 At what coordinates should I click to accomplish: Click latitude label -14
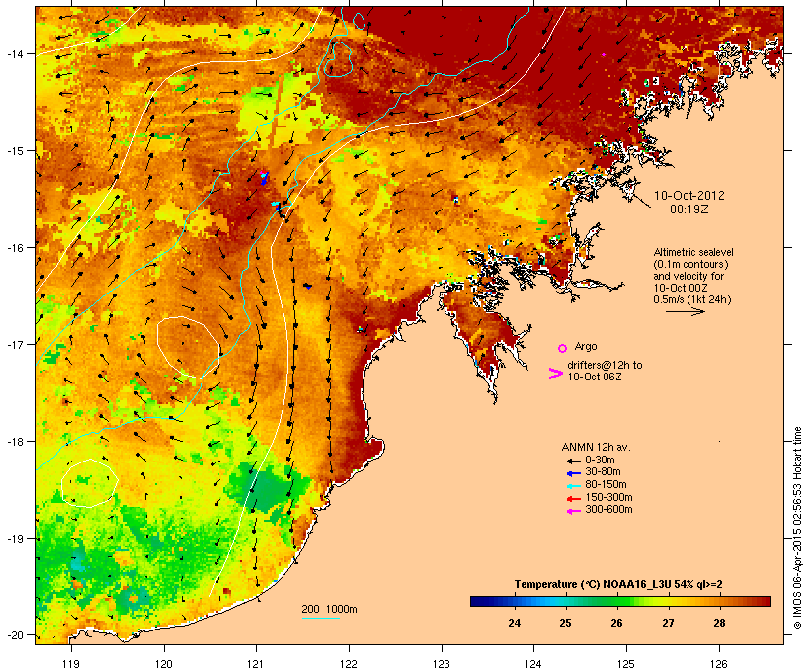tap(14, 54)
